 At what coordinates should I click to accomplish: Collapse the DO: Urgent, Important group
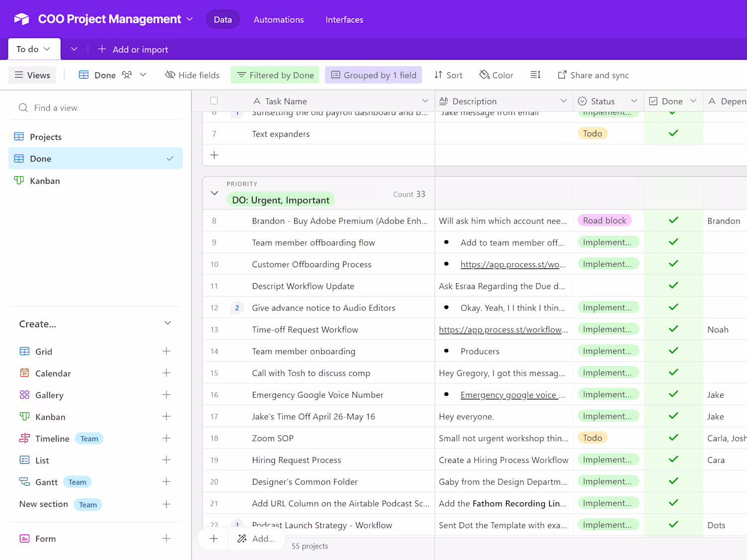[215, 193]
